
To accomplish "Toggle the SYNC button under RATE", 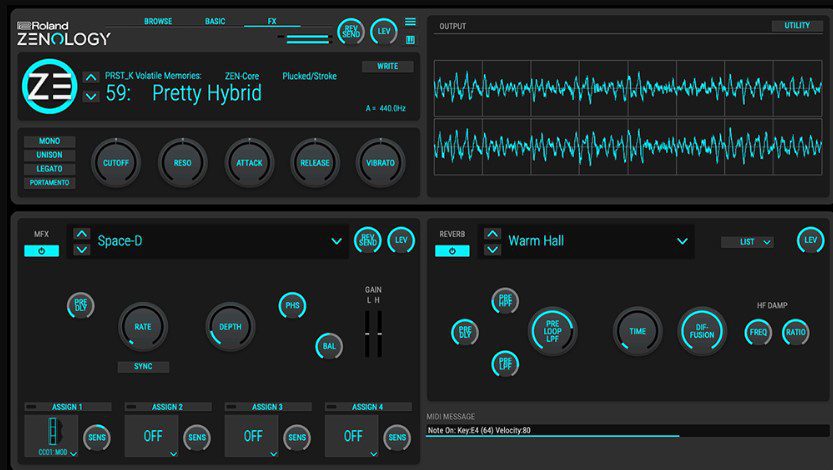I will pos(143,366).
